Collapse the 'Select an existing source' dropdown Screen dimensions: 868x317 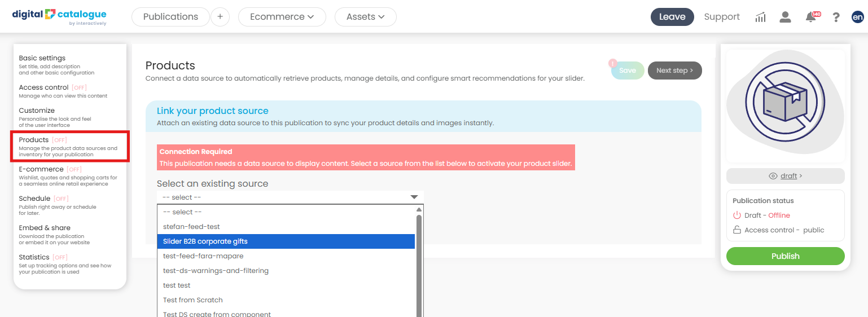290,197
